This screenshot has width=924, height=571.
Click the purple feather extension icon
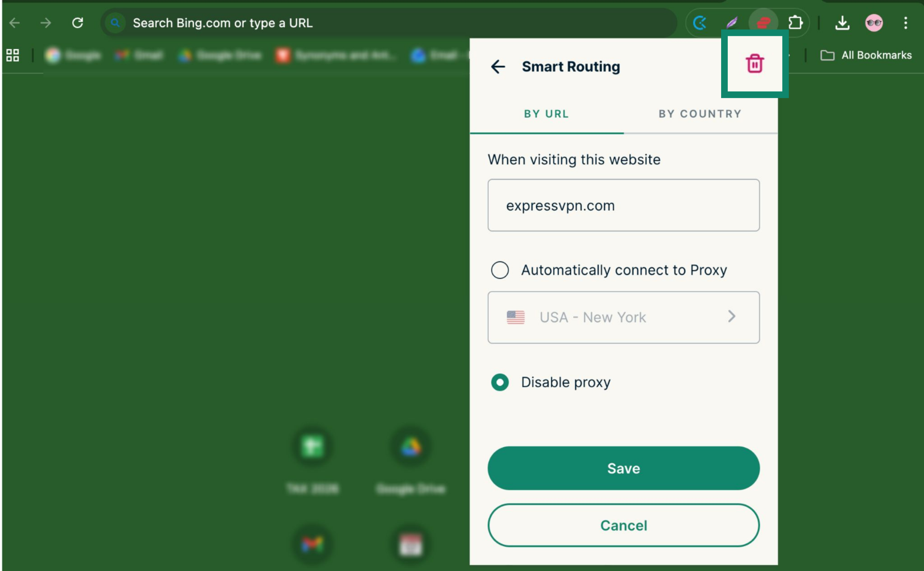pos(732,23)
